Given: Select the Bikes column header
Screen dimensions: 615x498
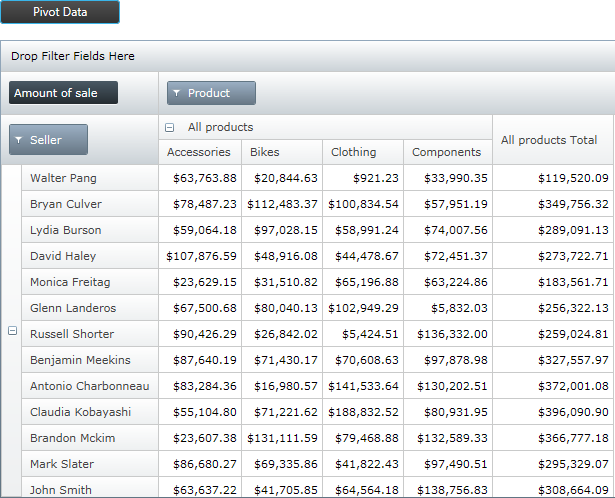Looking at the screenshot, I should click(281, 152).
